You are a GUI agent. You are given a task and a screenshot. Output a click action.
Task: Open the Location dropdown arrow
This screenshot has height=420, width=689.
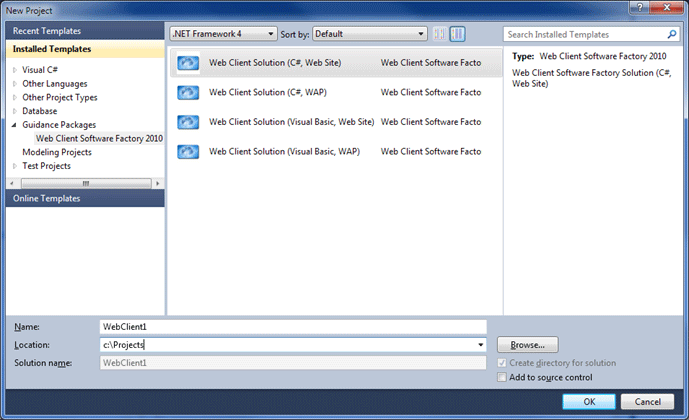(481, 345)
